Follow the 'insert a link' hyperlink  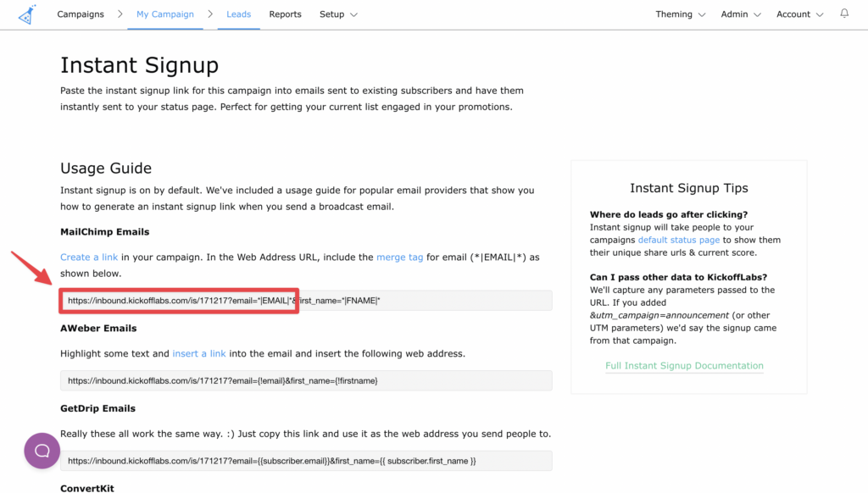pos(198,353)
